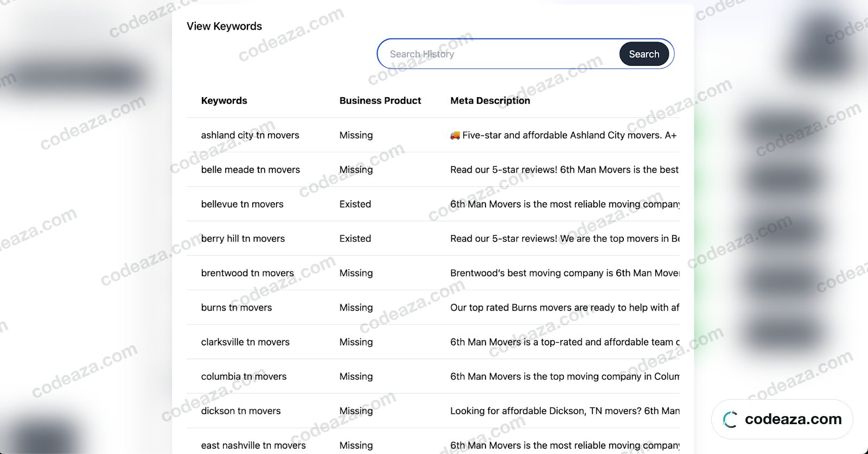Select keyword 'east nashville tn movers'

click(x=253, y=445)
